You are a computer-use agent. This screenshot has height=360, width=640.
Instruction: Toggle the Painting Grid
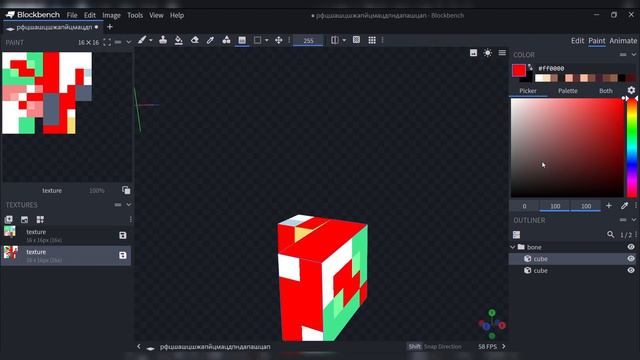pos(372,40)
